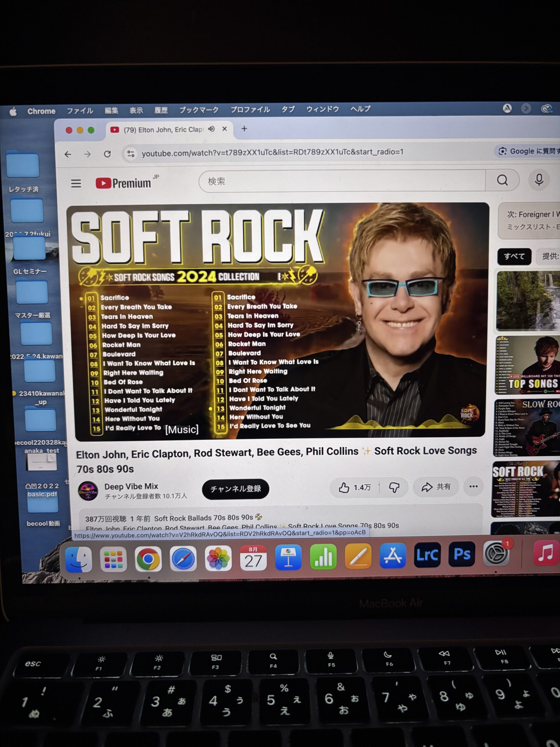560x747 pixels.
Task: Open the 表示 menu
Action: click(x=136, y=110)
